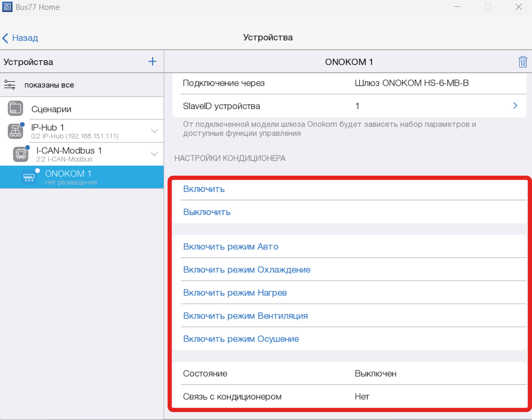This screenshot has width=532, height=420.
Task: Click the I-CAN-Modbus 1 chip icon
Action: (21, 154)
